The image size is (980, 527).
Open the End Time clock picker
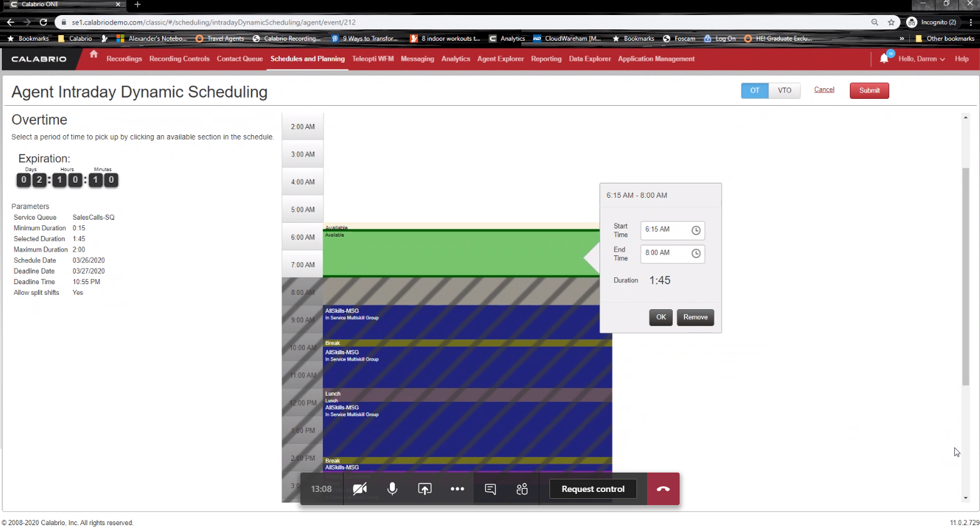click(695, 253)
